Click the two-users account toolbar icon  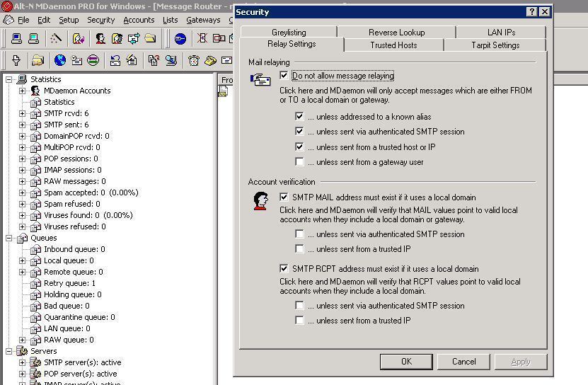coord(117,38)
